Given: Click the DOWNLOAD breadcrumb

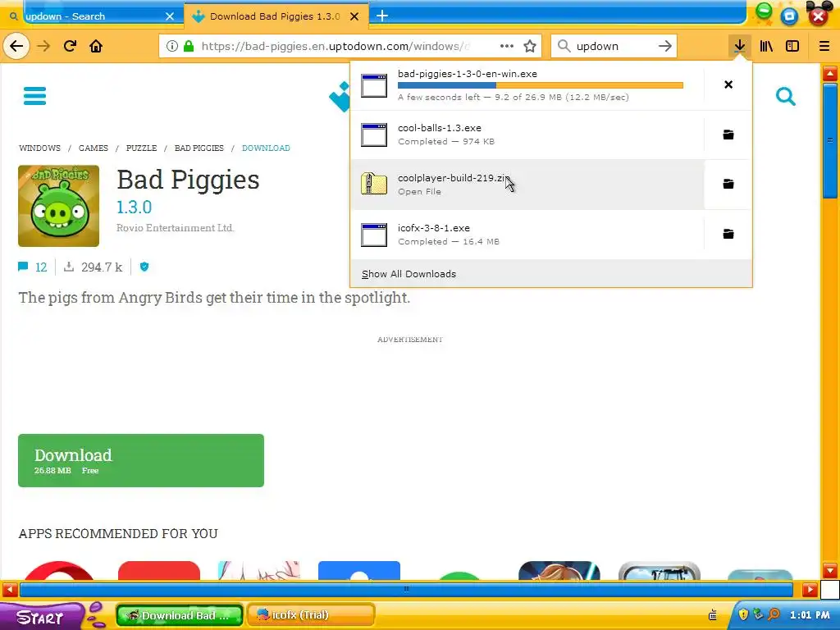Looking at the screenshot, I should click(x=266, y=148).
